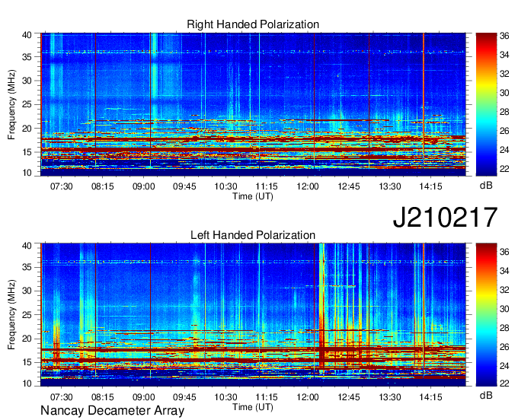This screenshot has width=518, height=420.
Task: Select Frequency (MHz) label of Left Handed plot
Action: tap(11, 315)
